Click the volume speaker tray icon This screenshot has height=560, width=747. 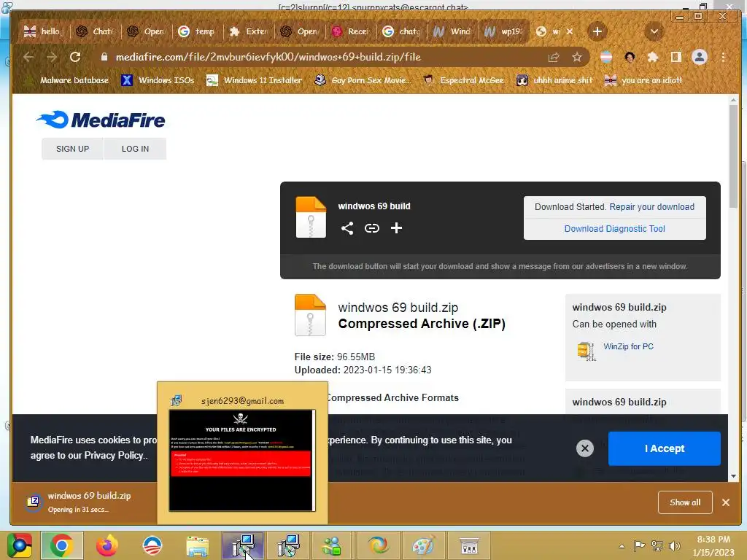674,546
